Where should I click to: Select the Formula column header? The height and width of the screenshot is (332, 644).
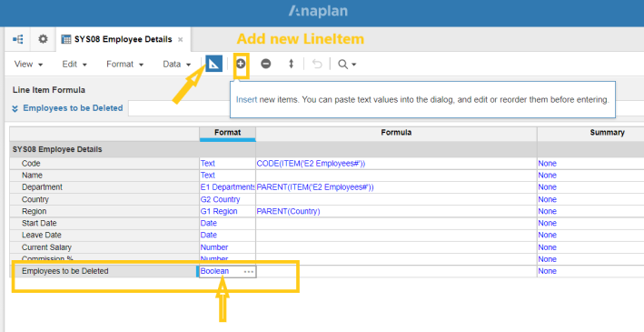click(396, 133)
